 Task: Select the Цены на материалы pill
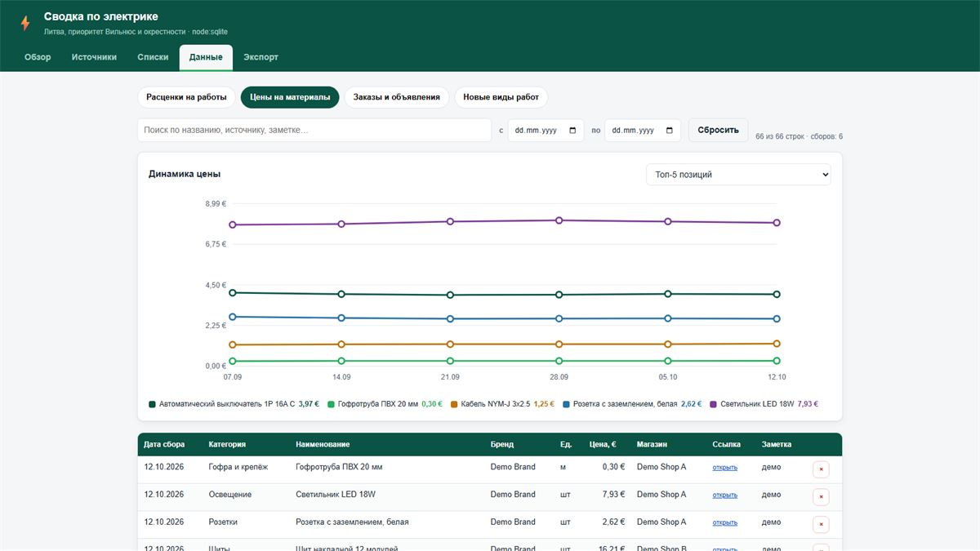click(x=290, y=97)
